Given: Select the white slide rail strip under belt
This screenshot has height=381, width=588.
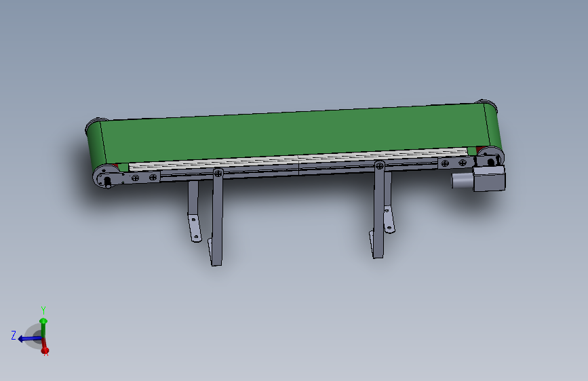Looking at the screenshot, I should pyautogui.click(x=298, y=158).
